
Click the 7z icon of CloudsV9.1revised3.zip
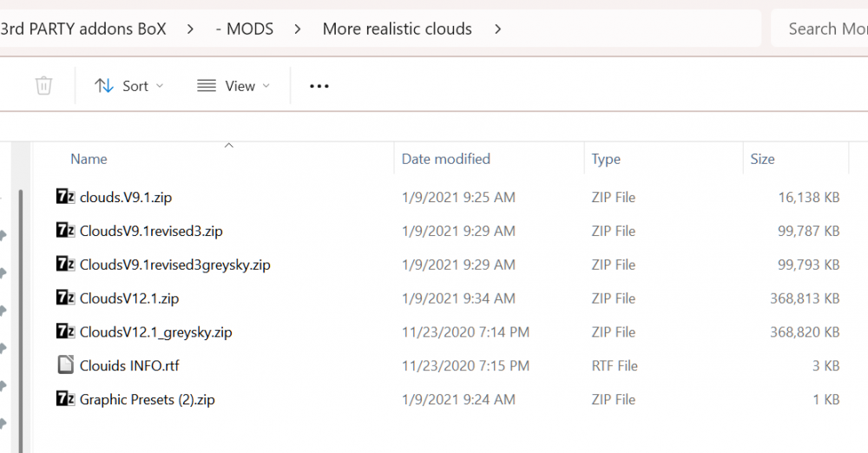(65, 231)
